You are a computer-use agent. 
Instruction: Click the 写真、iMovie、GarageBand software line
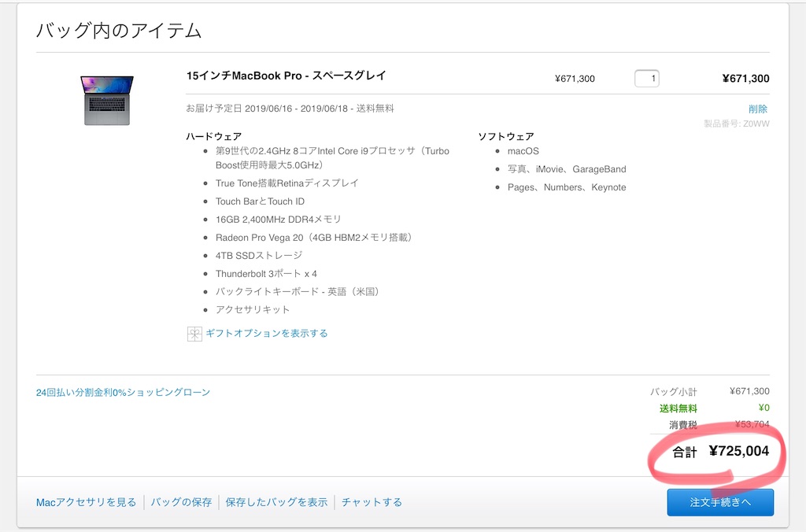567,169
